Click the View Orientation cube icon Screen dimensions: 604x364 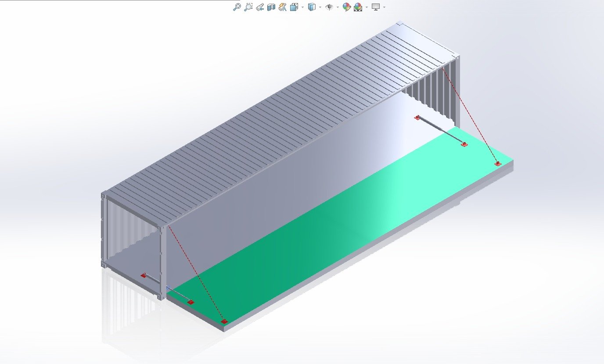[x=294, y=7]
